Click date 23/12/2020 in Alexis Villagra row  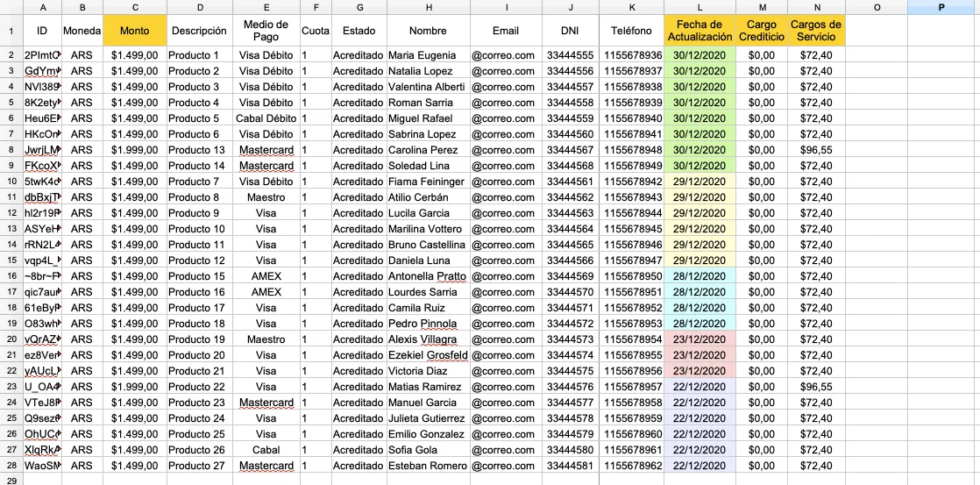point(699,339)
